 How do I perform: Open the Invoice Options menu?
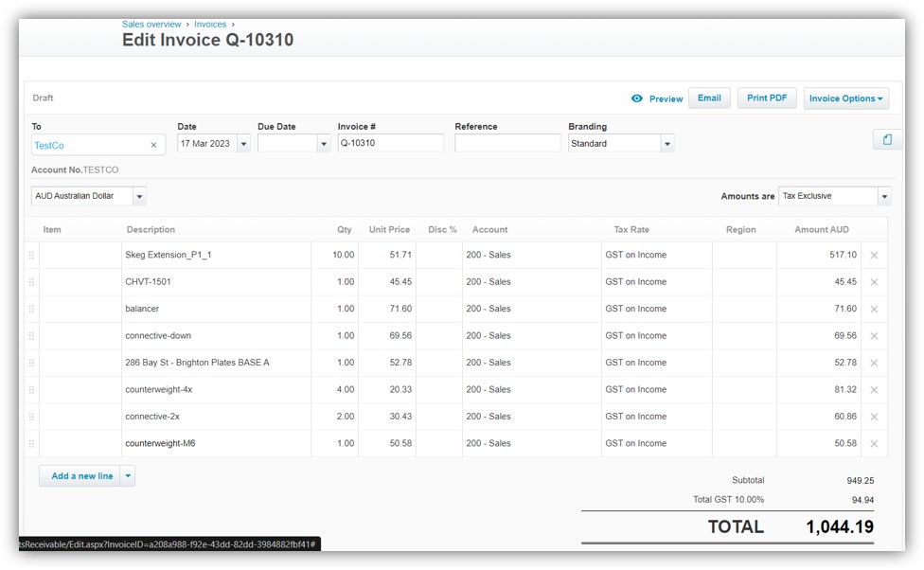click(845, 98)
